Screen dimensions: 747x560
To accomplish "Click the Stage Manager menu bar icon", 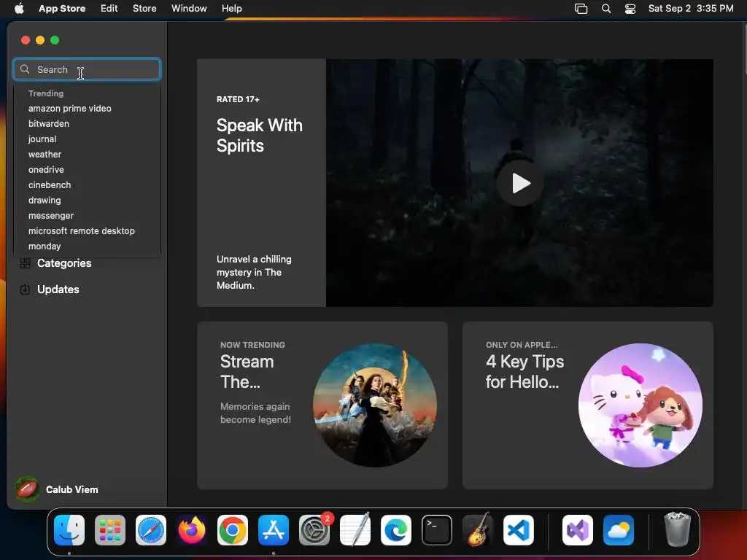I will coord(581,9).
